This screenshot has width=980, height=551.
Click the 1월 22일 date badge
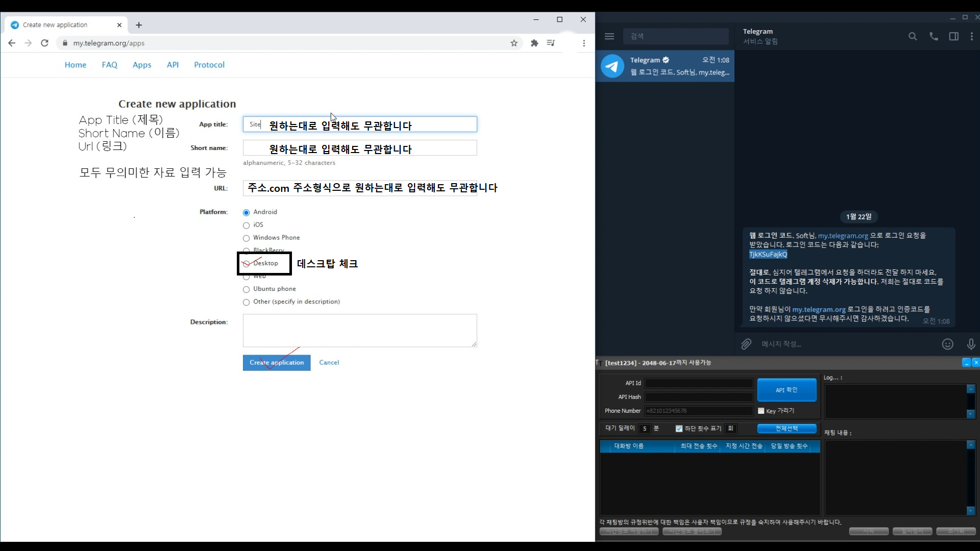[x=859, y=217]
